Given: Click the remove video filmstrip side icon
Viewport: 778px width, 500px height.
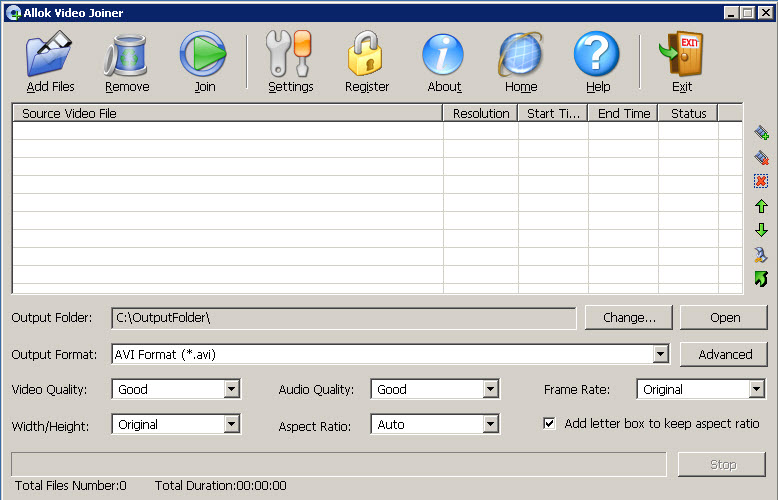Looking at the screenshot, I should (x=762, y=157).
